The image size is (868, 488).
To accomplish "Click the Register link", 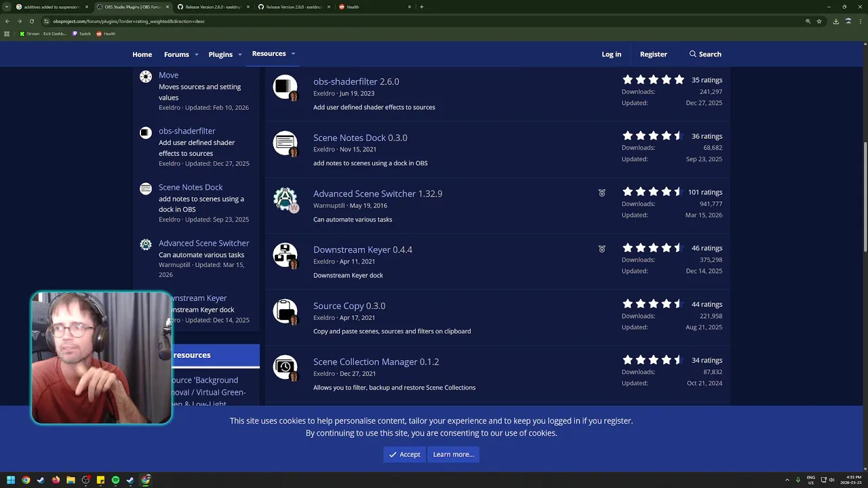I will point(653,54).
